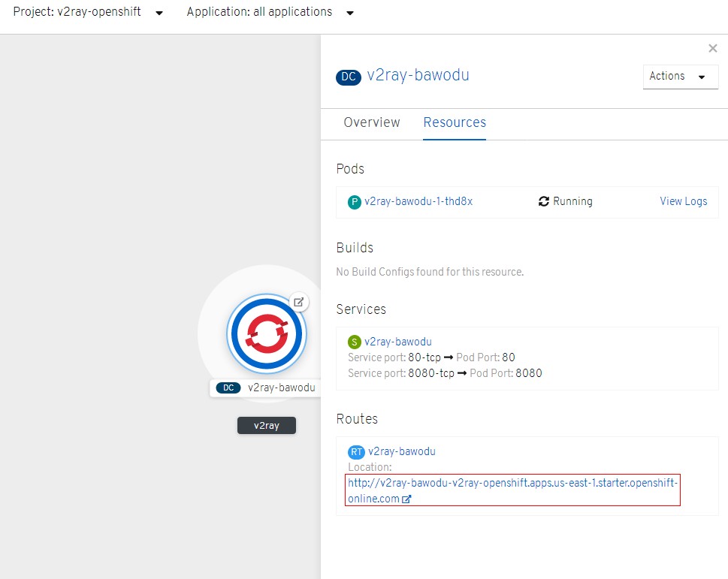This screenshot has width=728, height=579.
Task: Click the green P pod icon
Action: pyautogui.click(x=355, y=202)
